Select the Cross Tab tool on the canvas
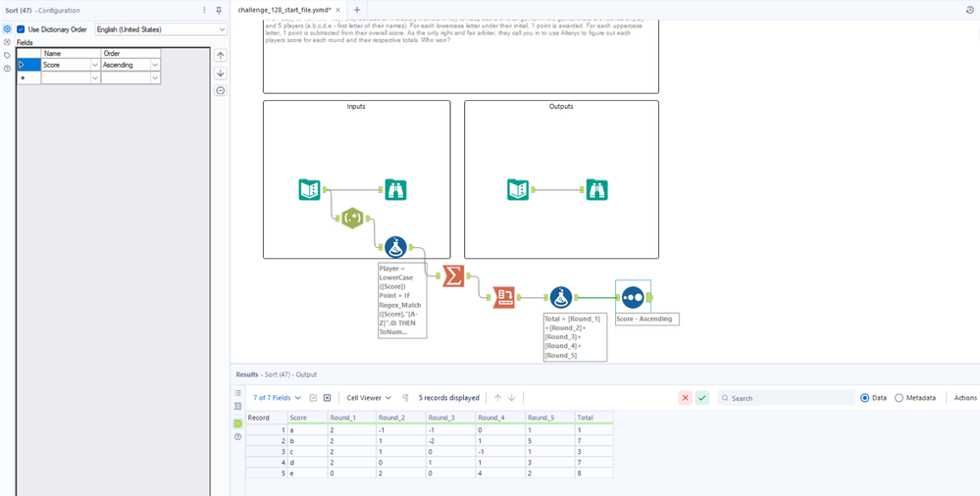Screen dimensions: 980x496 [503, 297]
